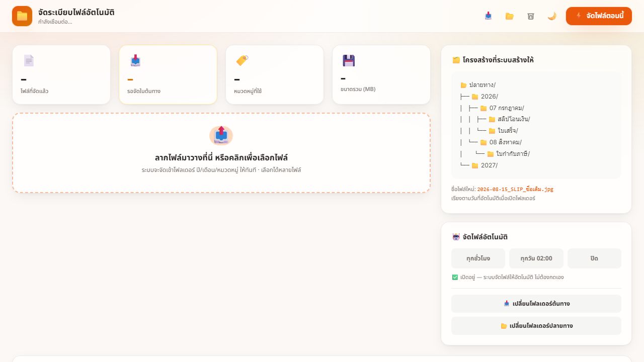Click the tag icon on หมวดหมู่ที่ใช้ card
Viewport: 644px width, 362px height.
pyautogui.click(x=242, y=61)
